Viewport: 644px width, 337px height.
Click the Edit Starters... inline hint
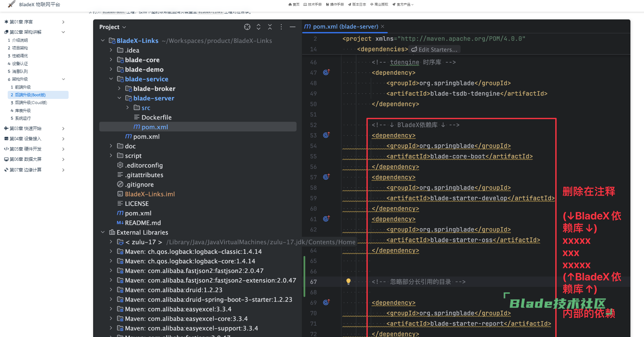435,49
